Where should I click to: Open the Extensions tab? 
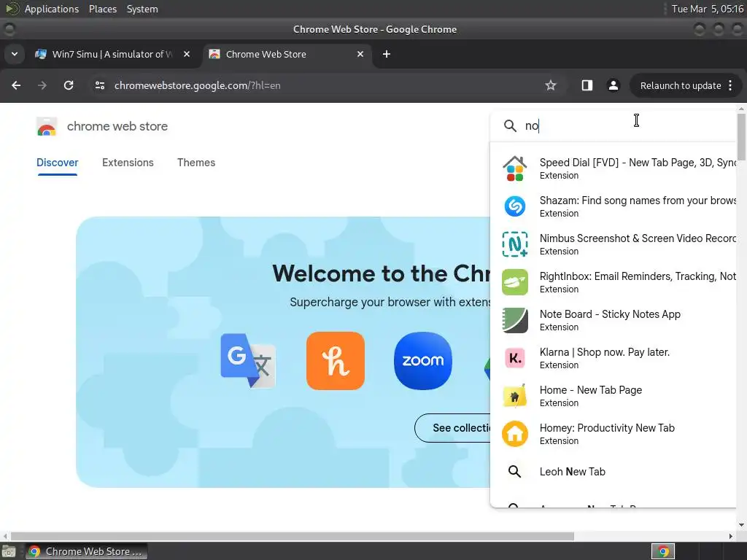tap(128, 163)
